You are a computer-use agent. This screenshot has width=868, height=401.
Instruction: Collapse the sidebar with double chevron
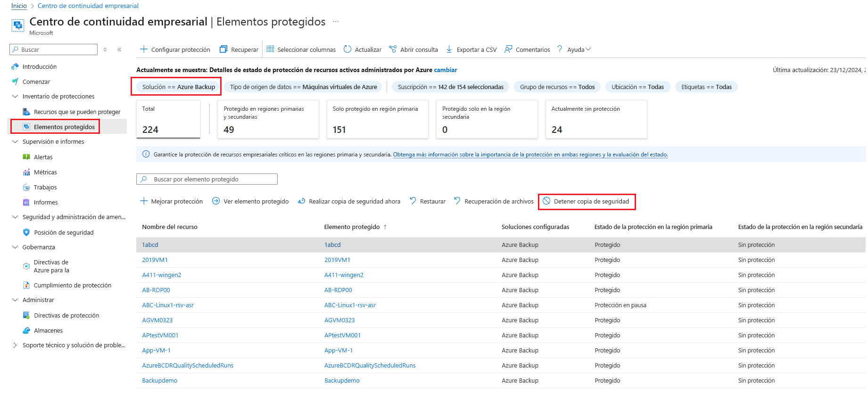(x=119, y=49)
